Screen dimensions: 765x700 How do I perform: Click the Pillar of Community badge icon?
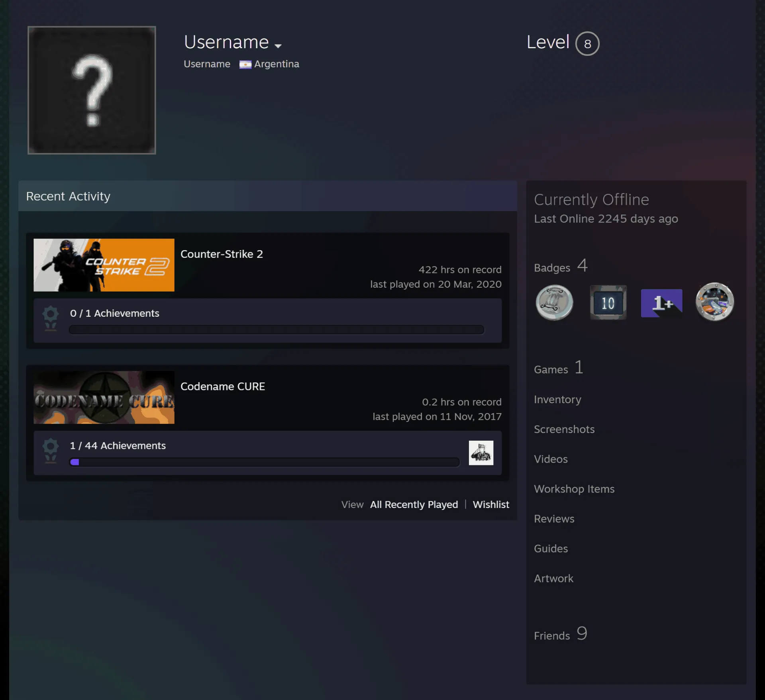click(x=554, y=302)
